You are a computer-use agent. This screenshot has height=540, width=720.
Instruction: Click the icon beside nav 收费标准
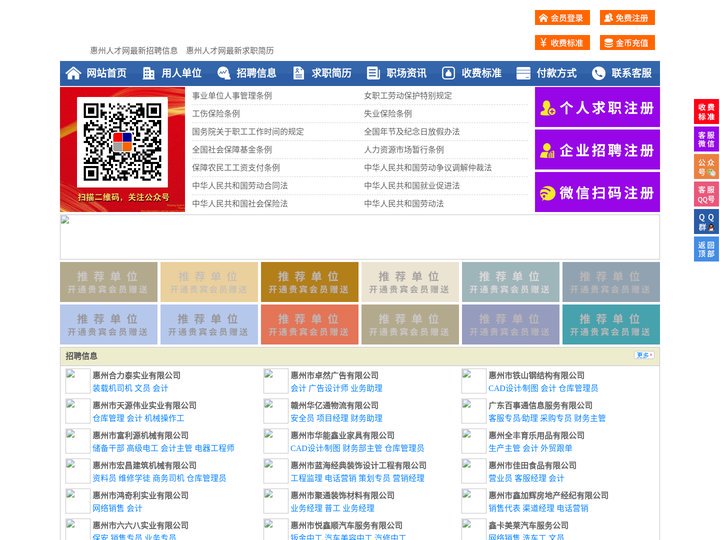[x=448, y=73]
